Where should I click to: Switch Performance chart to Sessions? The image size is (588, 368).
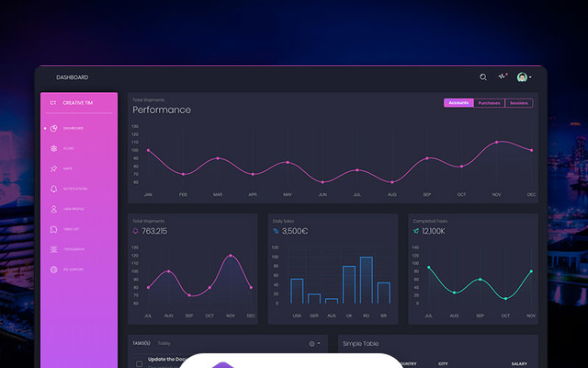click(519, 103)
